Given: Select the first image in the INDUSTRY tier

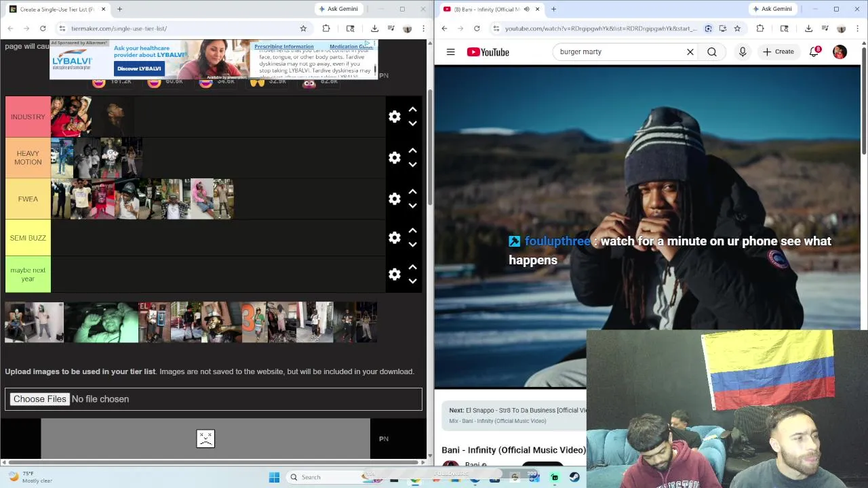Looking at the screenshot, I should click(71, 117).
